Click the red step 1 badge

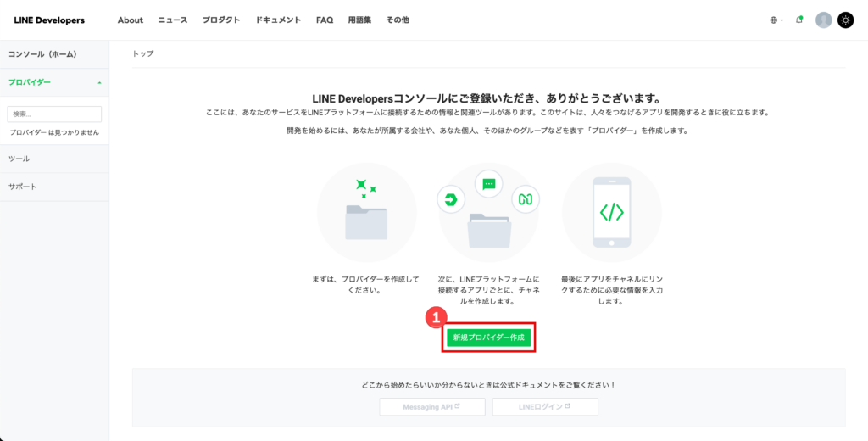tap(435, 318)
